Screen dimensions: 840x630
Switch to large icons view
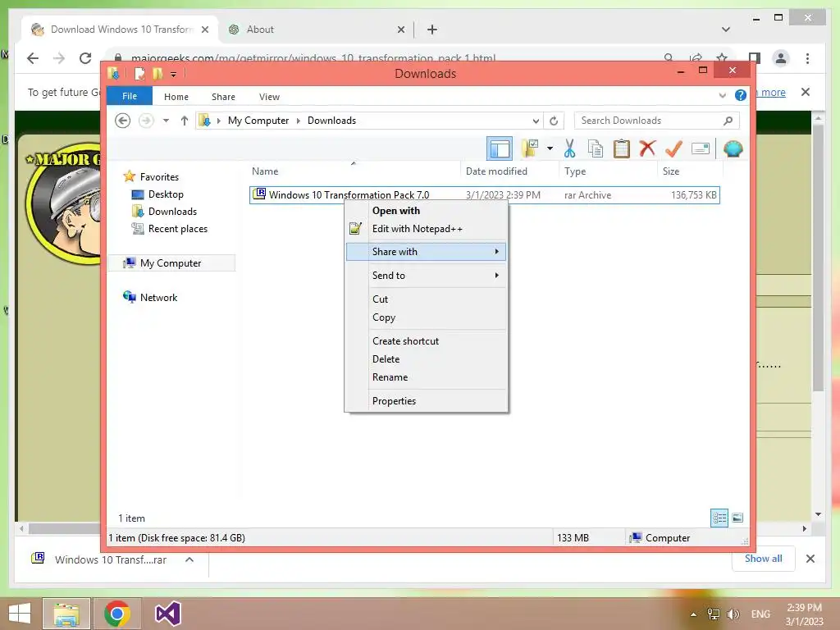(737, 518)
